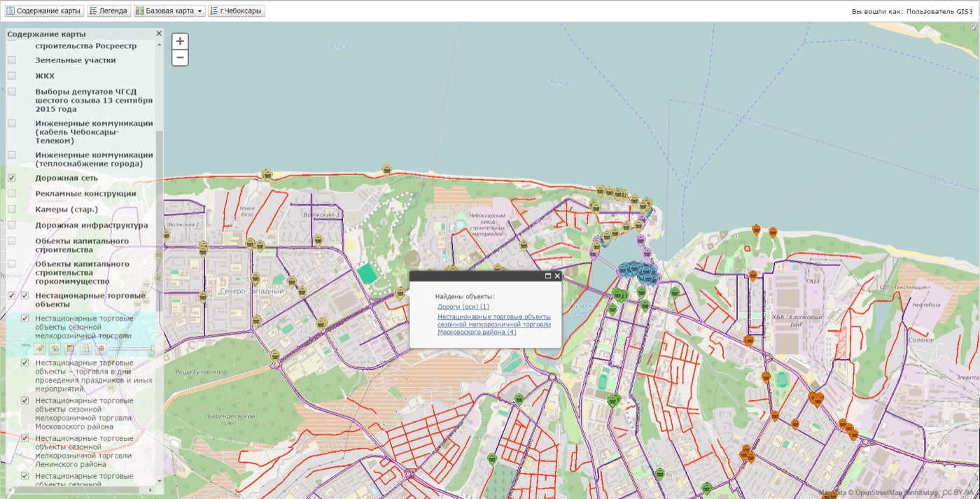The image size is (980, 499).
Task: Close the Найдены объекты popup
Action: point(557,276)
